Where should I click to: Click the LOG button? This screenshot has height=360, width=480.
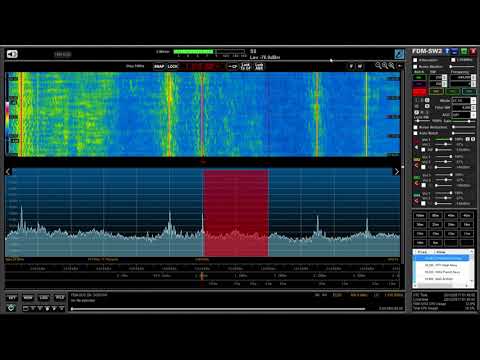(44, 297)
